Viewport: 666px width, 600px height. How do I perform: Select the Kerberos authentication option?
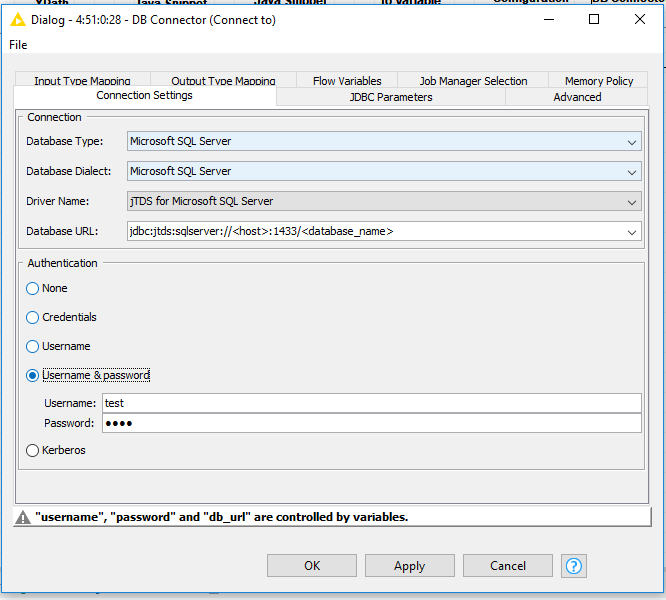click(56, 450)
